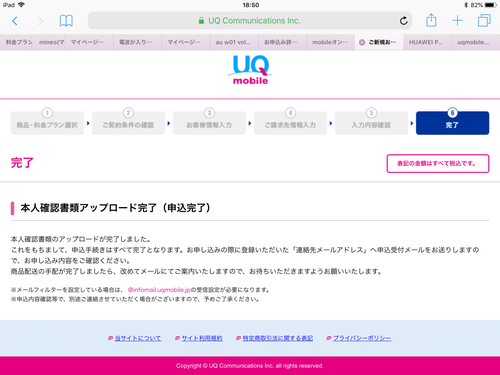
Task: Switch to the mobileオン tab
Action: 331,42
